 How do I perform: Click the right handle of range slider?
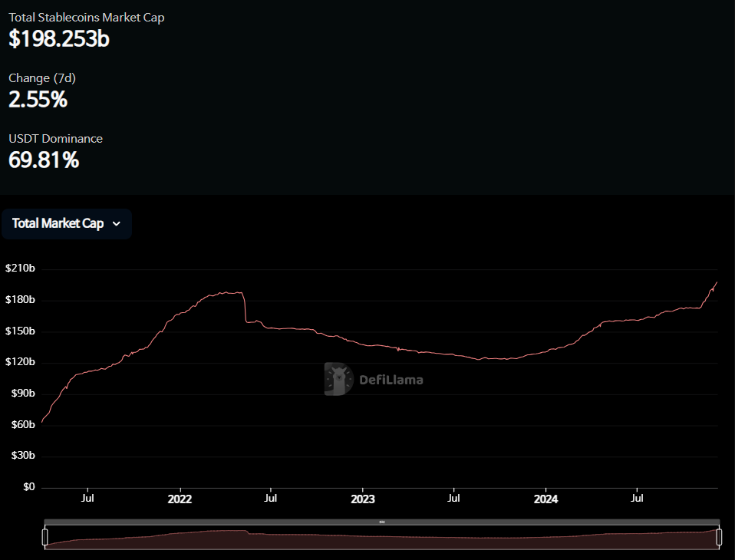[719, 537]
